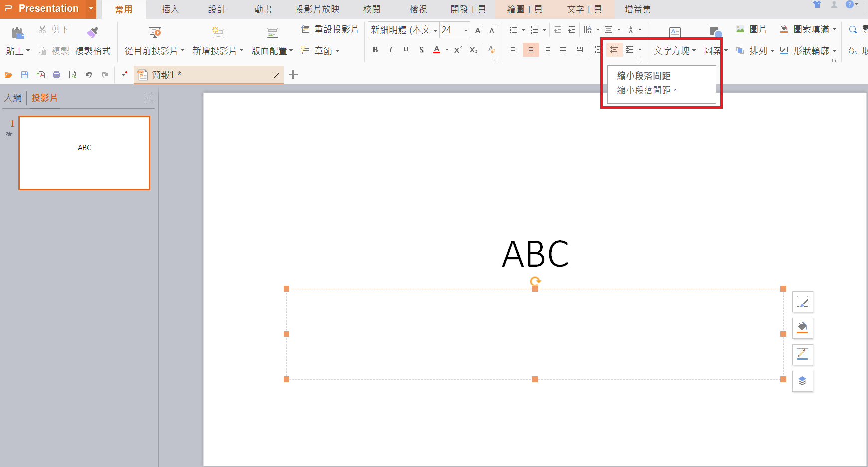The image size is (868, 467).
Task: Select Align Right paragraph alignment
Action: pyautogui.click(x=547, y=50)
